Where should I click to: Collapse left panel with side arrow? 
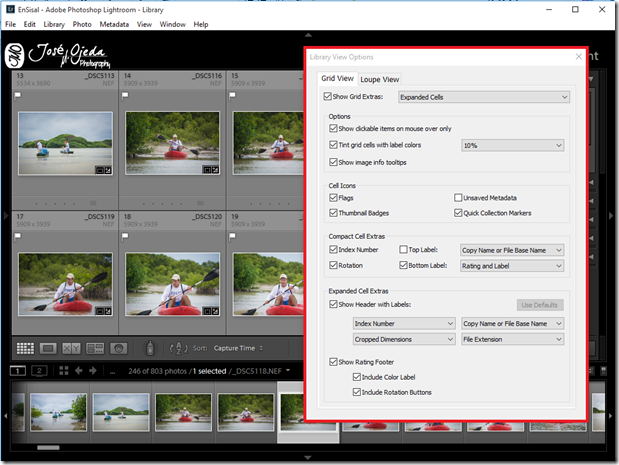6,216
